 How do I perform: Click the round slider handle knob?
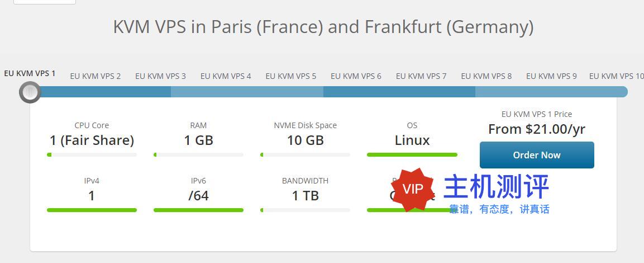30,92
